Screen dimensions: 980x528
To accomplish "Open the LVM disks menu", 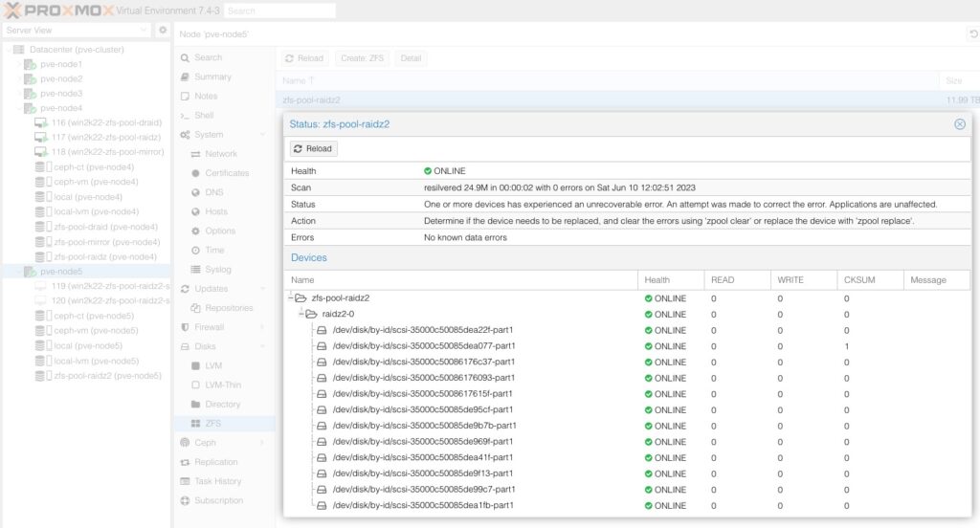I will click(x=224, y=365).
